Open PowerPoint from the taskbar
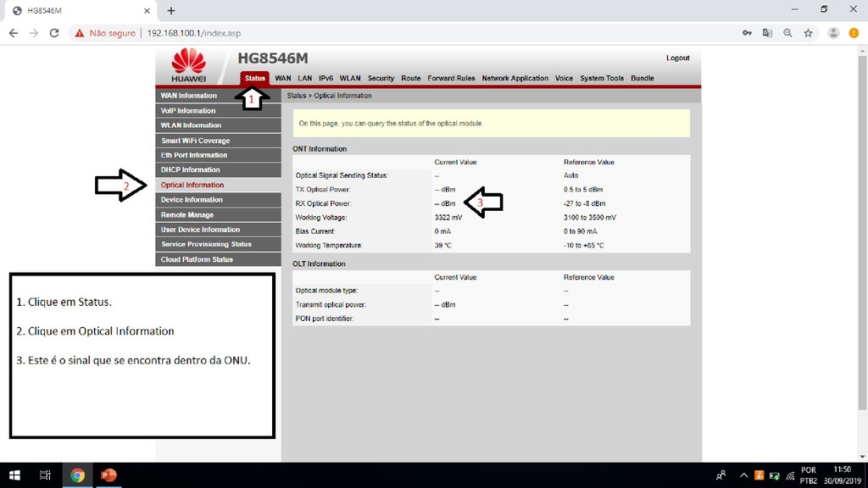The image size is (868, 488). (108, 475)
